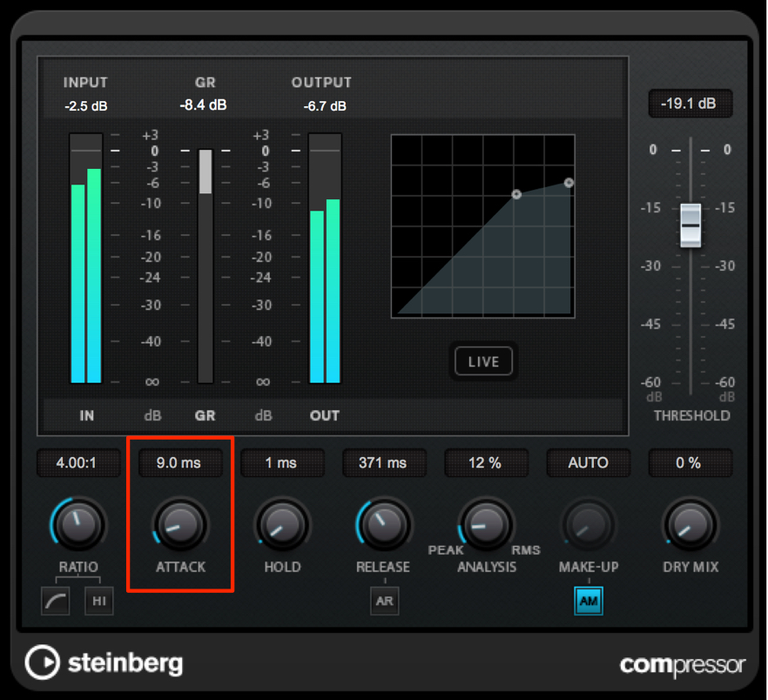The width and height of the screenshot is (768, 700).
Task: Click the threshold point on the compression curve
Action: tap(516, 194)
